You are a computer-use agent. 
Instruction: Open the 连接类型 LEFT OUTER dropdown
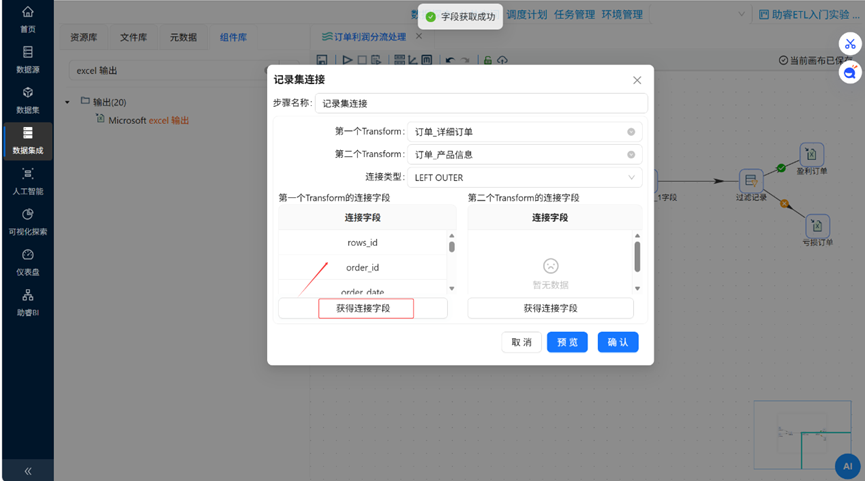525,178
